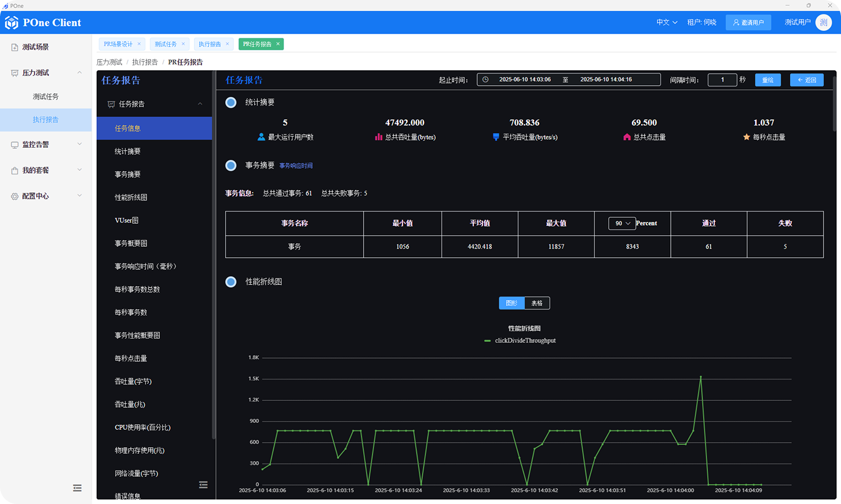
Task: Click the sidebar collapse icon at bottom left
Action: click(77, 488)
